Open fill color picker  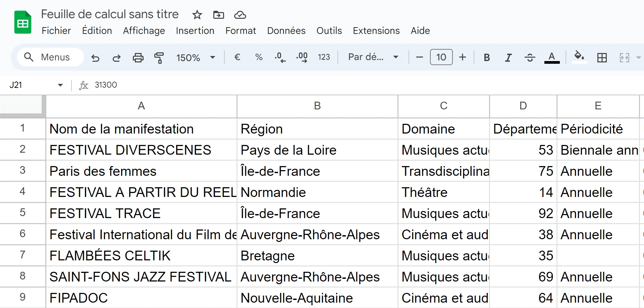coord(579,56)
